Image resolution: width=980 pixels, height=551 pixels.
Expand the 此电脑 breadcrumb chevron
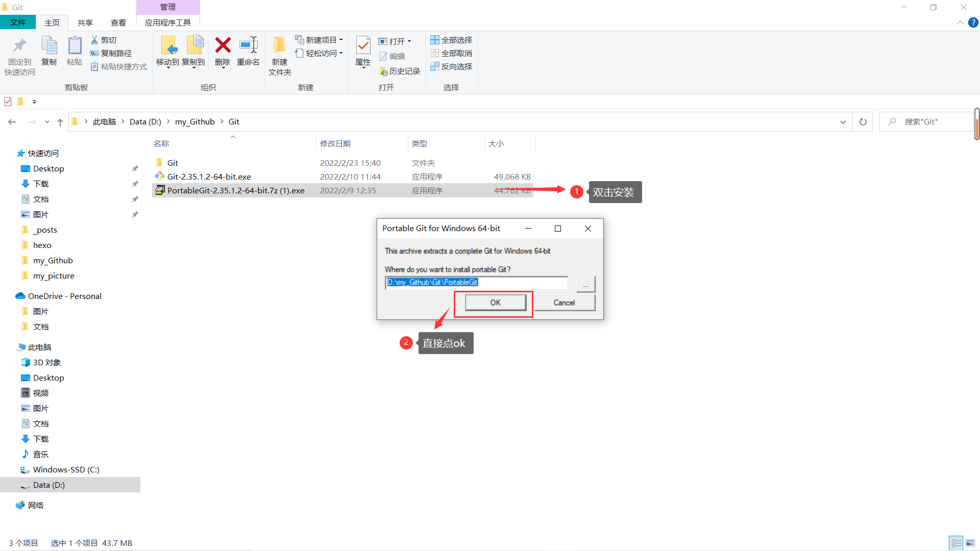[x=123, y=121]
